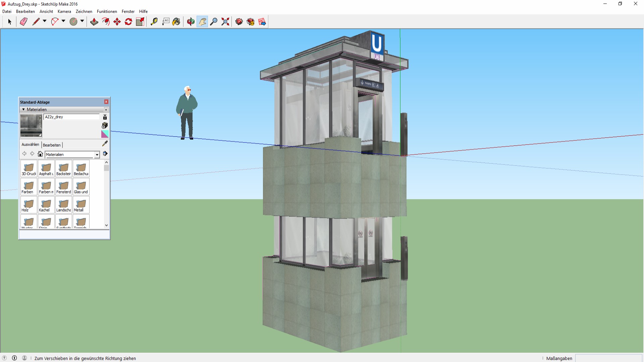Switch to the Auswählen tab
The image size is (644, 362).
click(31, 144)
